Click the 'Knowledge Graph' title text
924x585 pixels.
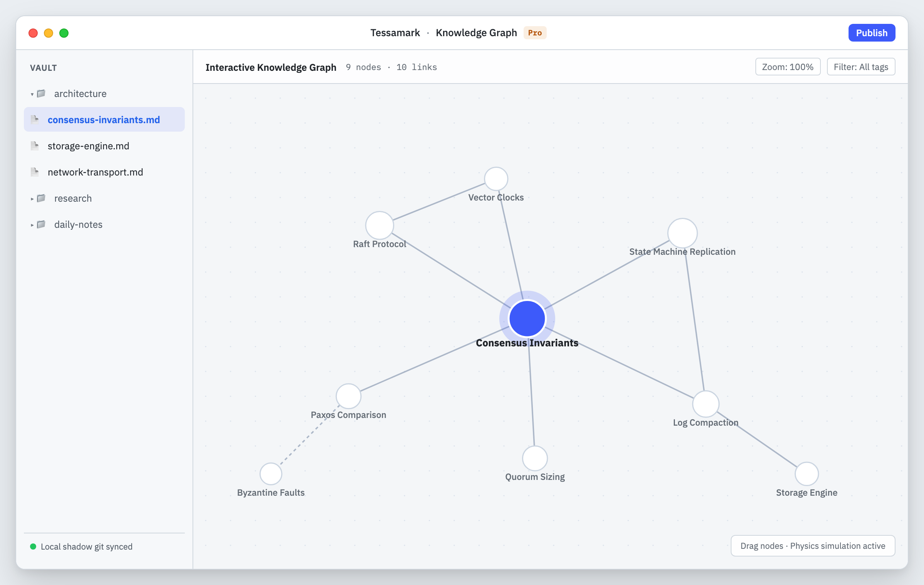point(476,33)
